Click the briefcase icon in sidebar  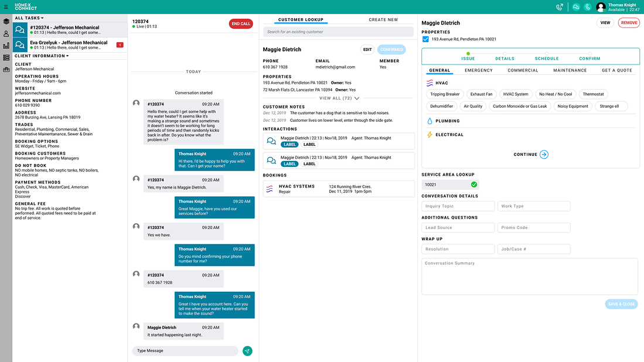(6, 70)
